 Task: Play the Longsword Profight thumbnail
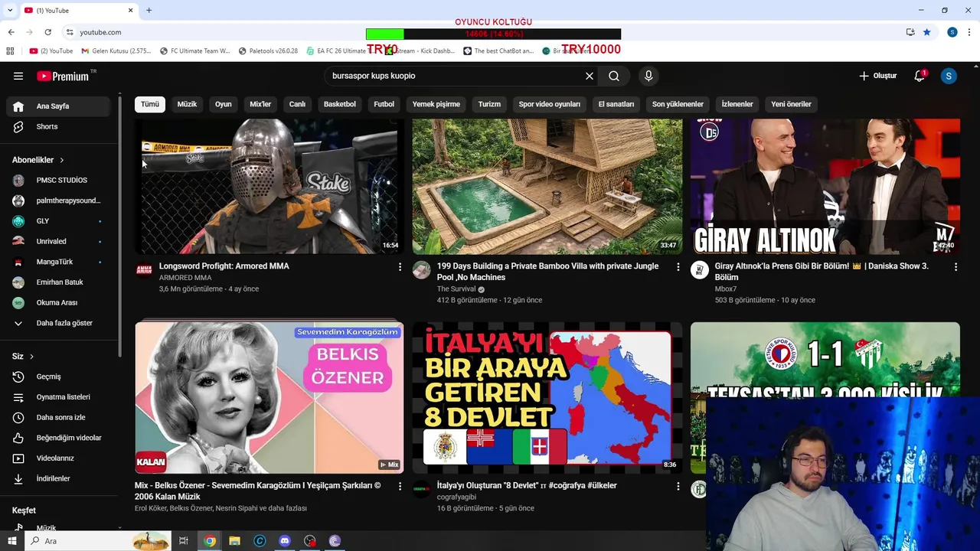click(269, 186)
